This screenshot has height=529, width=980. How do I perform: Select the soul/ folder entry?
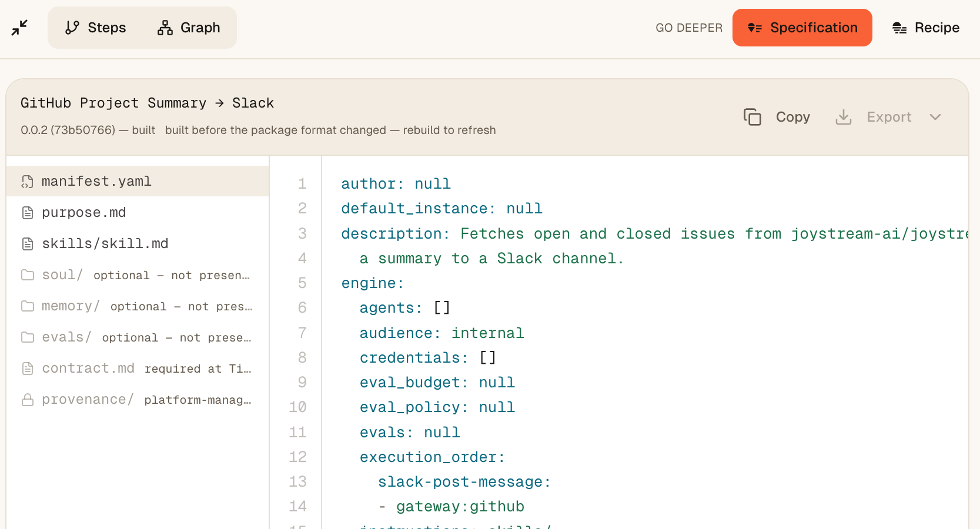tap(138, 274)
